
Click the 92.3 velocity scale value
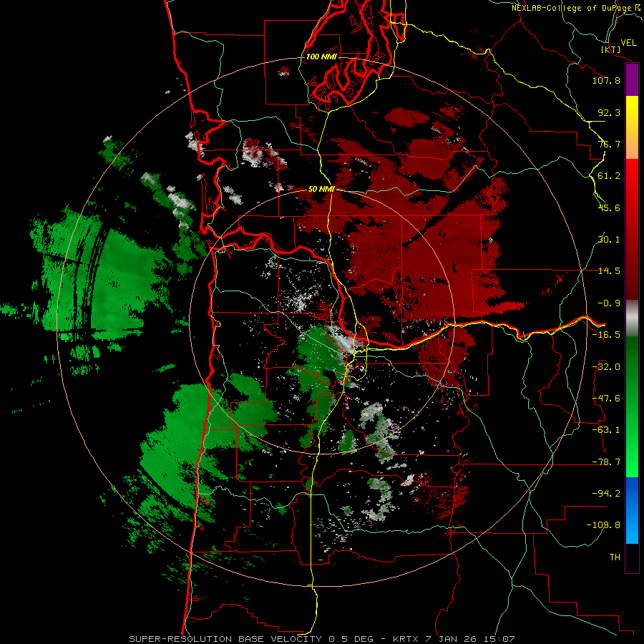tap(609, 112)
